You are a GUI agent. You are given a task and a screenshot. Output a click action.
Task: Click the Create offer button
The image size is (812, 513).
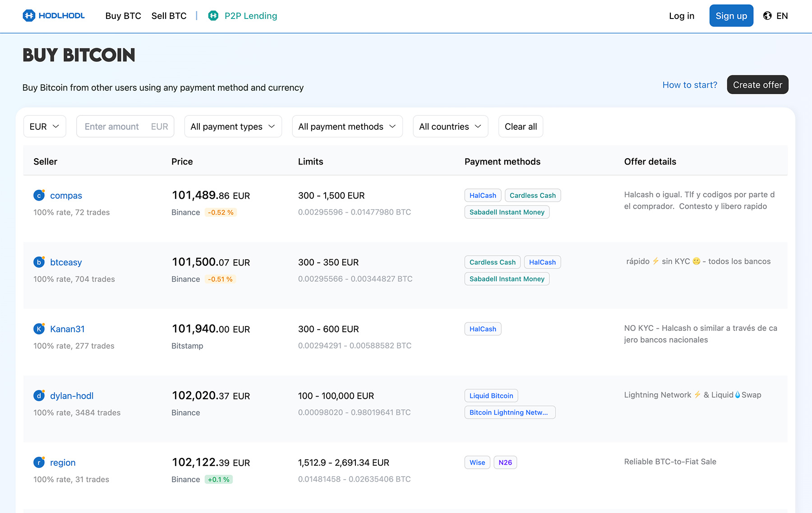[757, 85]
